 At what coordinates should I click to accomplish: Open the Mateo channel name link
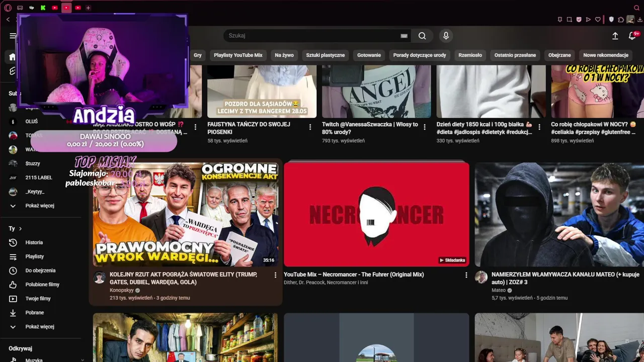(x=499, y=290)
